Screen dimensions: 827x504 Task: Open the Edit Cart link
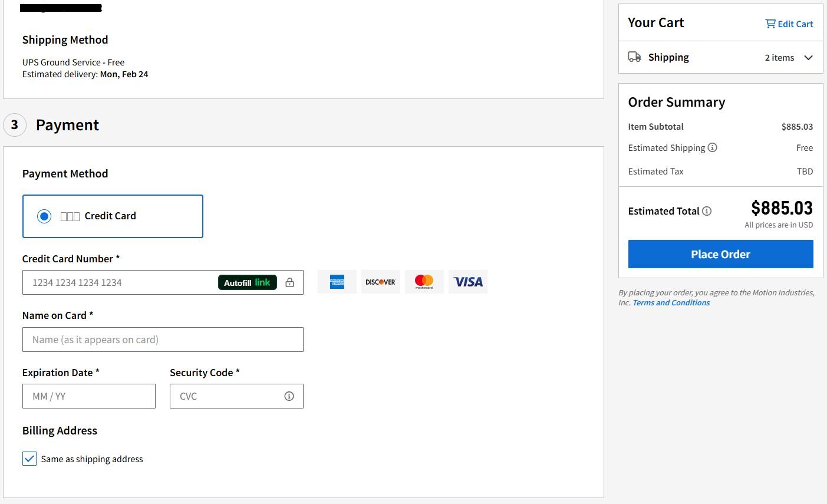tap(789, 24)
